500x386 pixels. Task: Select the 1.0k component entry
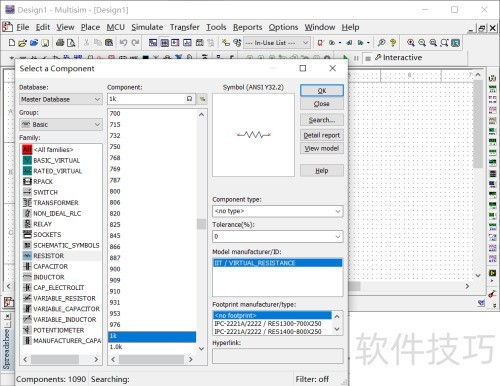pos(152,347)
